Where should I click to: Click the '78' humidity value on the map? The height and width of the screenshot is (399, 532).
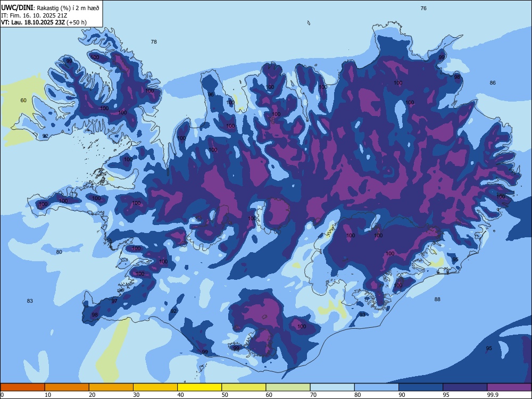coord(154,41)
